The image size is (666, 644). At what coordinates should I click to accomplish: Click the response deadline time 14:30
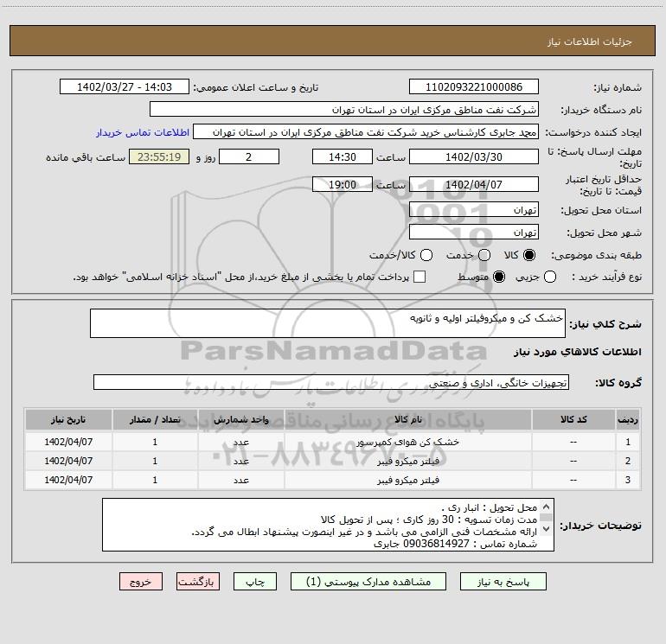click(x=343, y=157)
